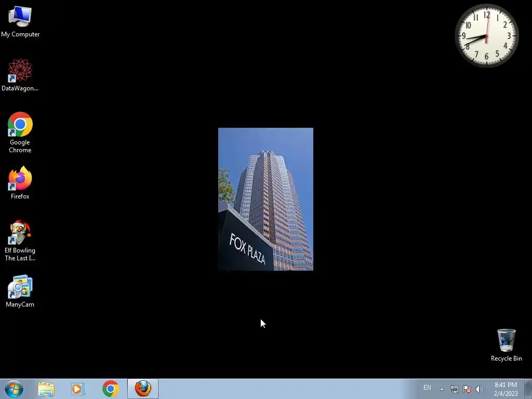Open Windows Explorer from the taskbar
Screen dimensions: 532x399
tap(46, 389)
